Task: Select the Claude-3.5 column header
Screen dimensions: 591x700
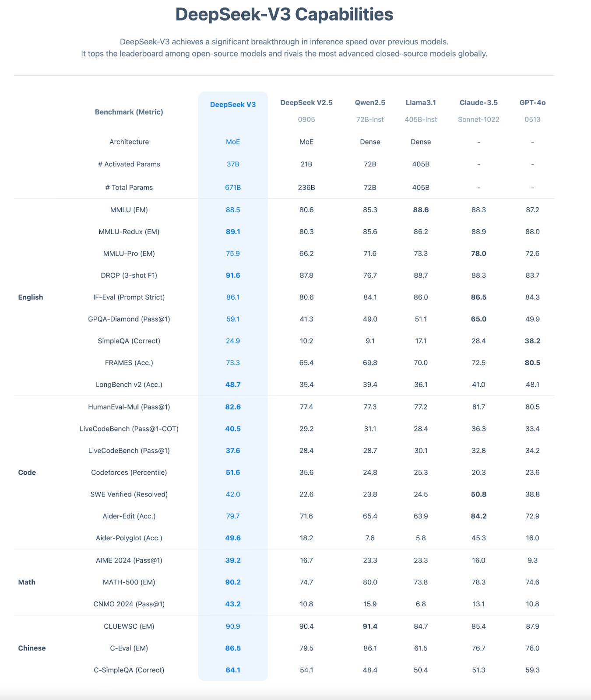Action: 478,102
